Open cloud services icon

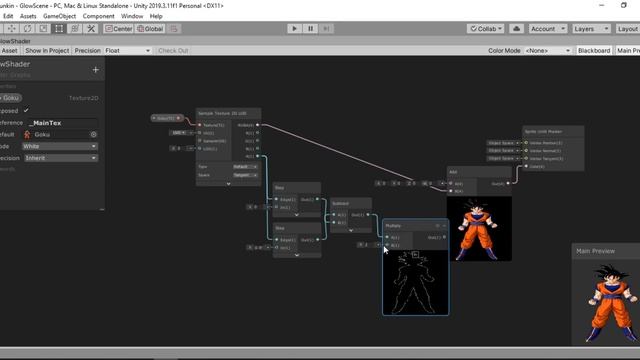click(x=516, y=29)
